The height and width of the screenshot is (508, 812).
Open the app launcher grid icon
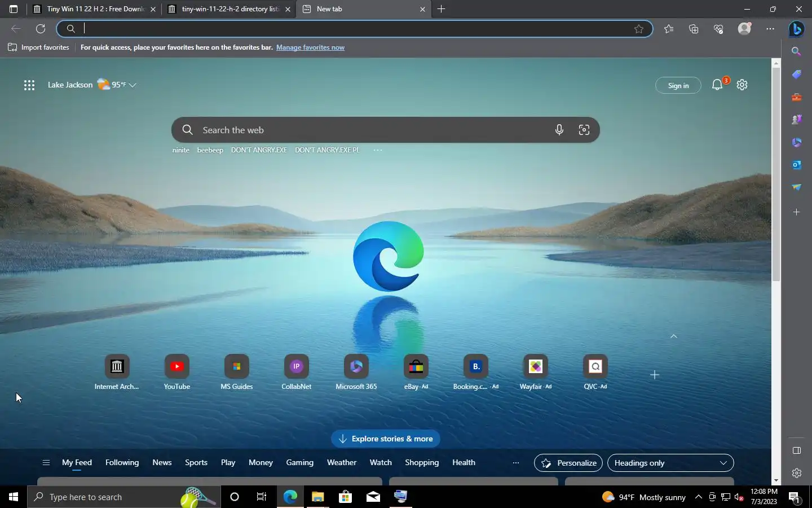pos(29,85)
